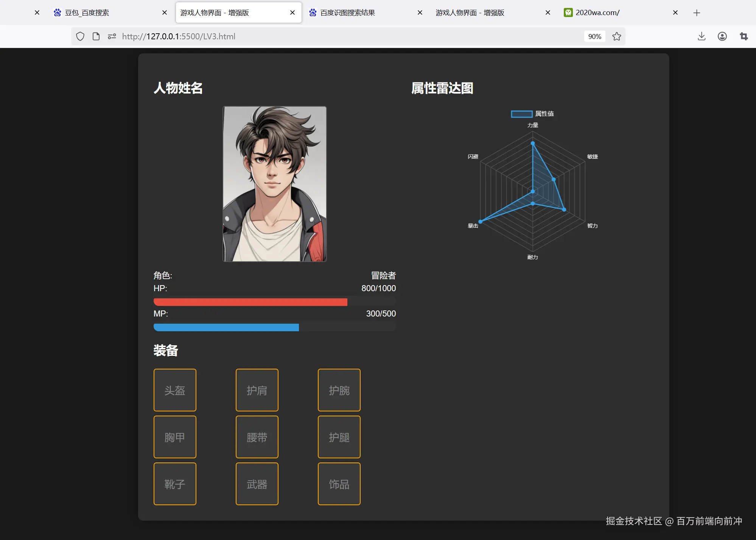Image resolution: width=756 pixels, height=540 pixels.
Task: Switch to the 百度识图搜索结果 tab
Action: 347,12
